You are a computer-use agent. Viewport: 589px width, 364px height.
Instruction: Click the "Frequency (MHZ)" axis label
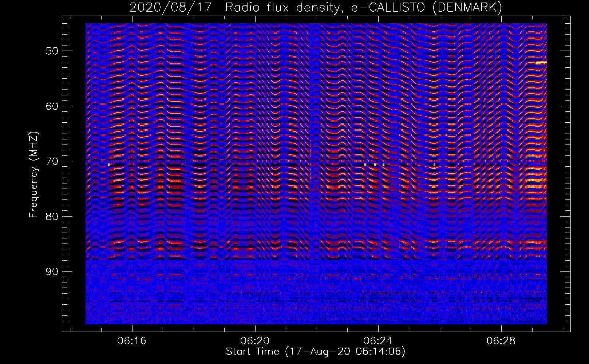pyautogui.click(x=33, y=175)
